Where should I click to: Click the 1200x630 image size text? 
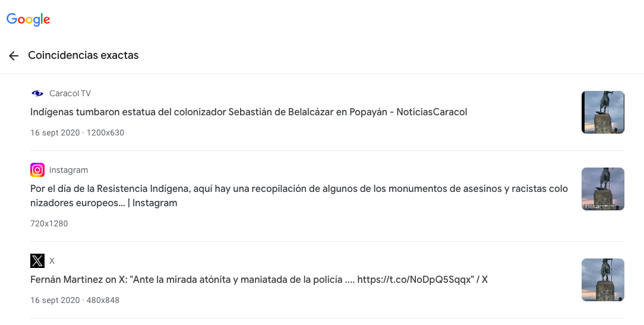(x=105, y=132)
